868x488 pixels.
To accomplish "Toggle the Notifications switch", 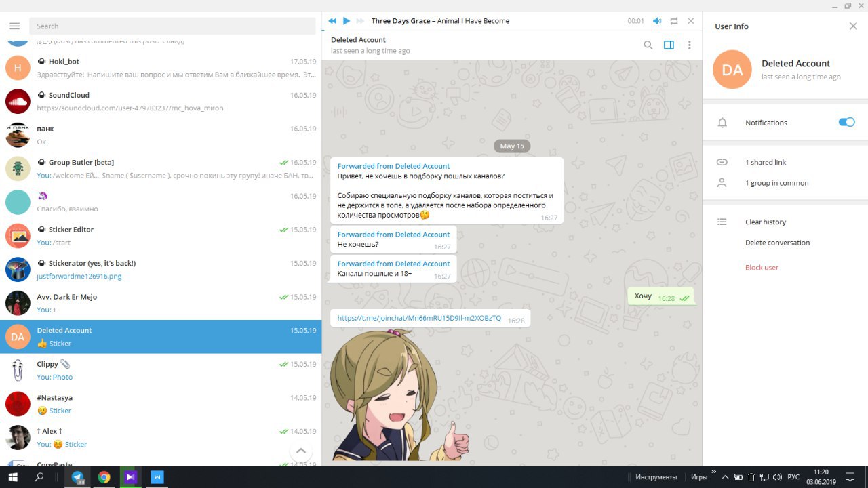I will tap(846, 123).
